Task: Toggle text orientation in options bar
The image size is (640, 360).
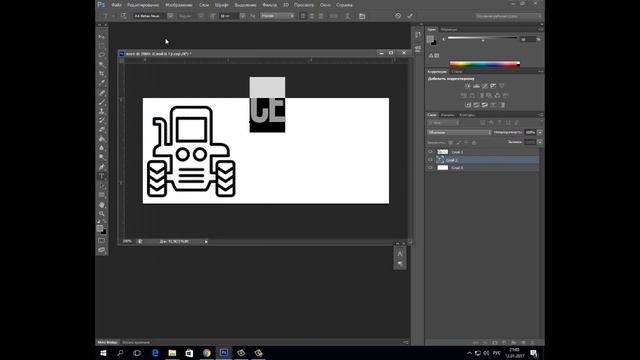Action: click(124, 16)
